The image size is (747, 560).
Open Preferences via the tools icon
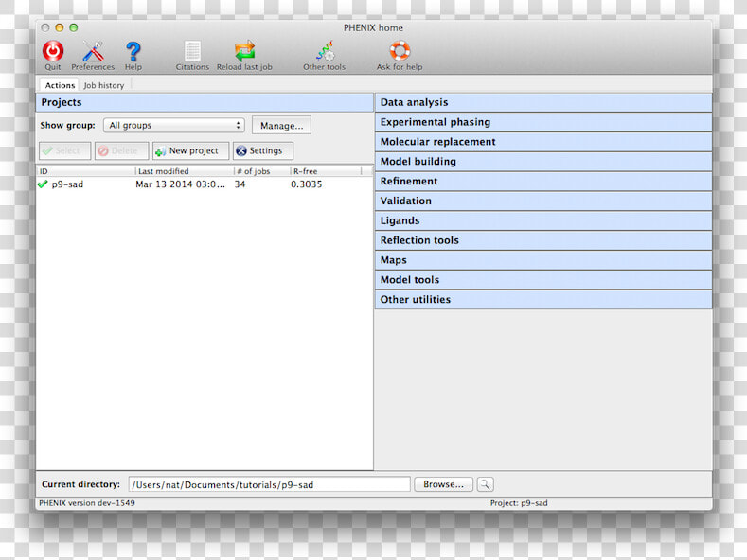93,51
